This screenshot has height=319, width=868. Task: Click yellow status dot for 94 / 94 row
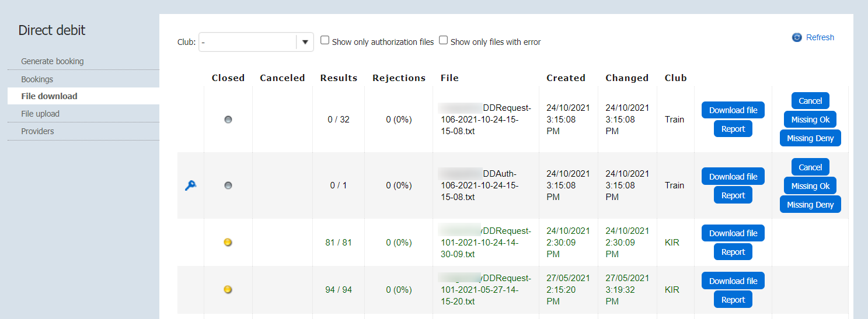coord(228,289)
